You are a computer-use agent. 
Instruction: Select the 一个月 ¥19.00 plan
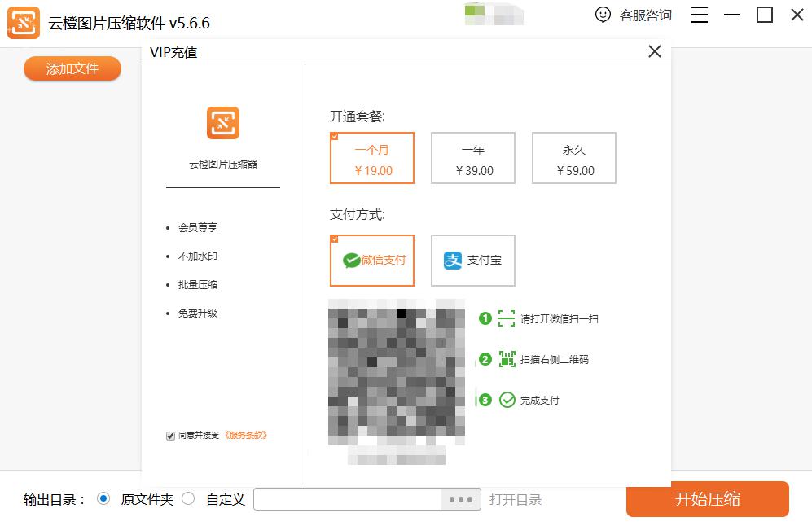(x=372, y=158)
